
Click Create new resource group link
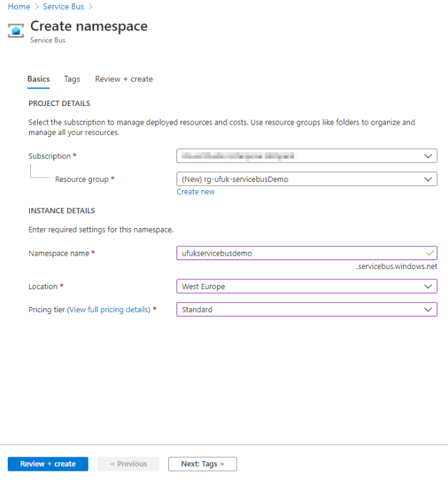pos(196,191)
